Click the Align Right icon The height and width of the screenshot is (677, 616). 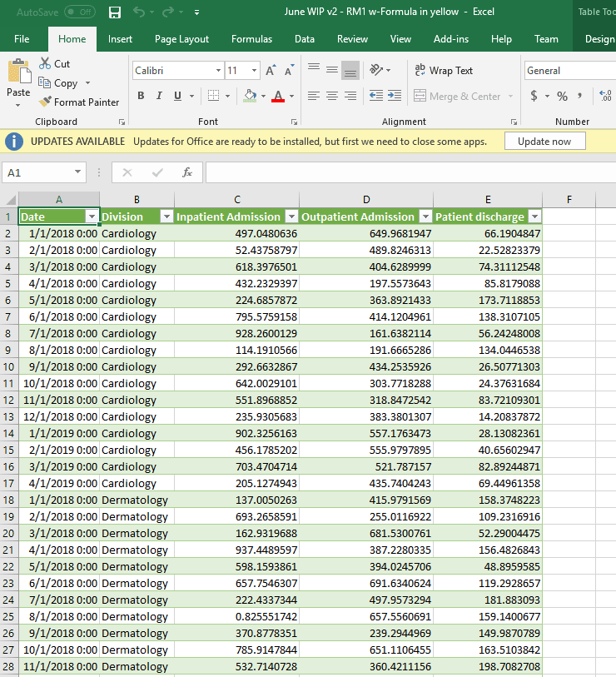click(350, 96)
